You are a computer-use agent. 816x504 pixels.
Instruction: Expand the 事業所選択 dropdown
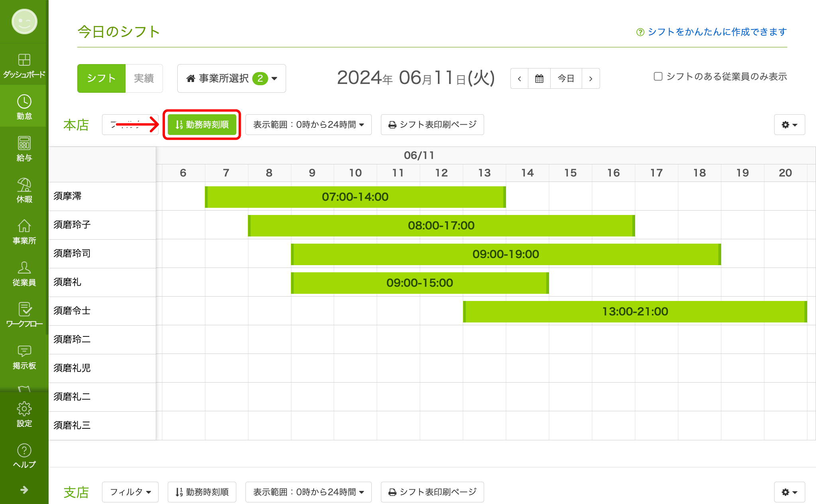tap(231, 78)
